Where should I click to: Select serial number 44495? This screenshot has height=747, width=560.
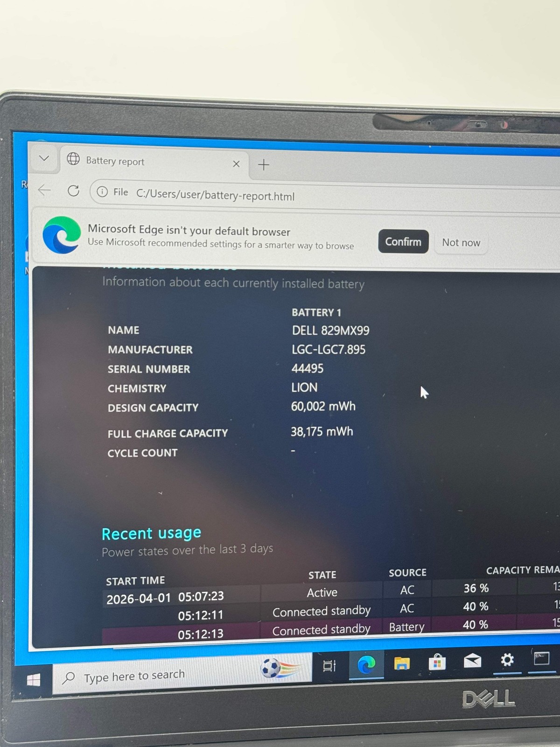[x=308, y=368]
